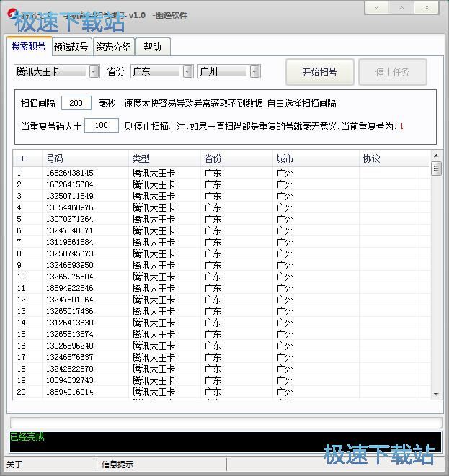The height and width of the screenshot is (476, 449).
Task: Expand the 腾讯大王卡 card type dropdown
Action: pyautogui.click(x=94, y=71)
